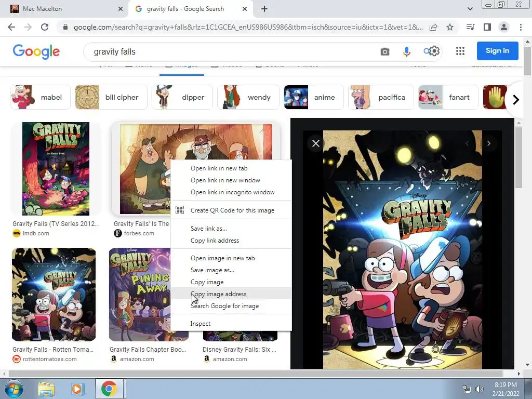
Task: Open Windows Media Player from taskbar
Action: [77, 389]
